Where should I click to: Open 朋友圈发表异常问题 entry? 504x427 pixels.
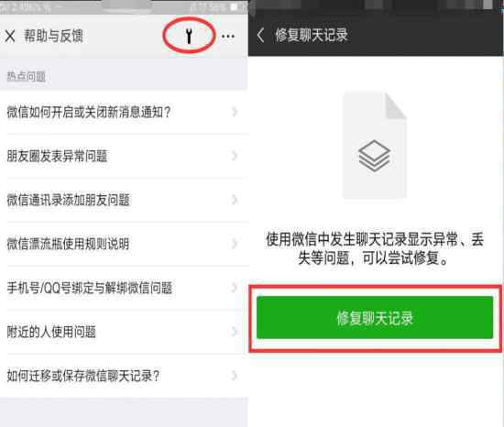point(124,156)
